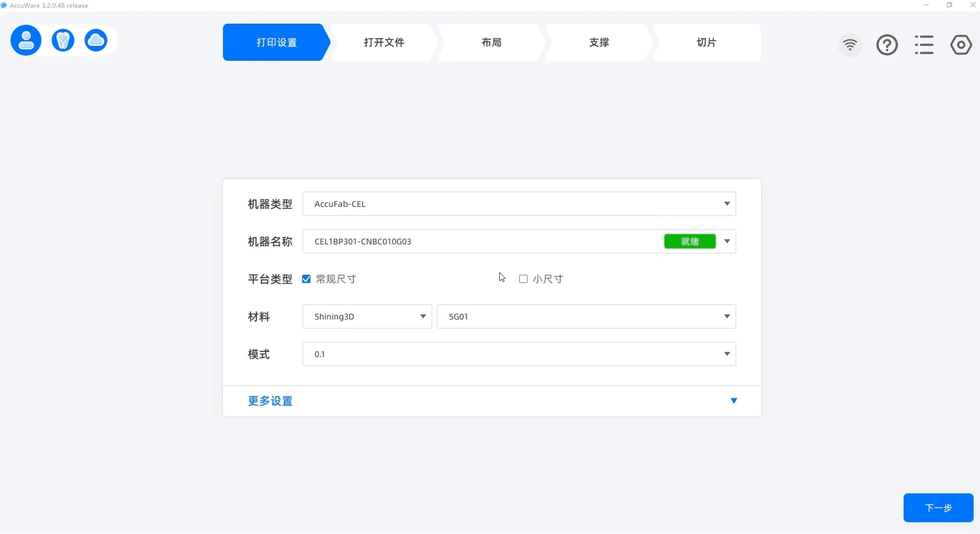Switch to the 支撑 tab

coord(599,43)
